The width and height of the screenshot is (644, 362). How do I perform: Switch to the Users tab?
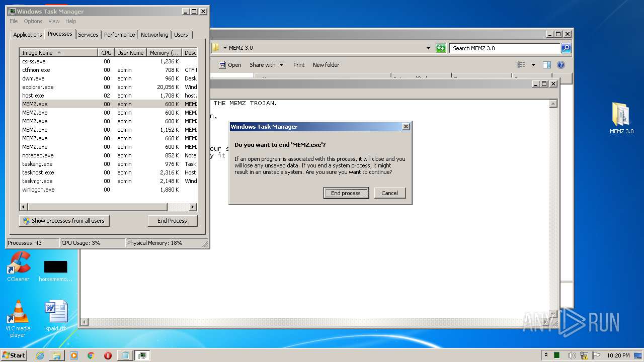181,35
